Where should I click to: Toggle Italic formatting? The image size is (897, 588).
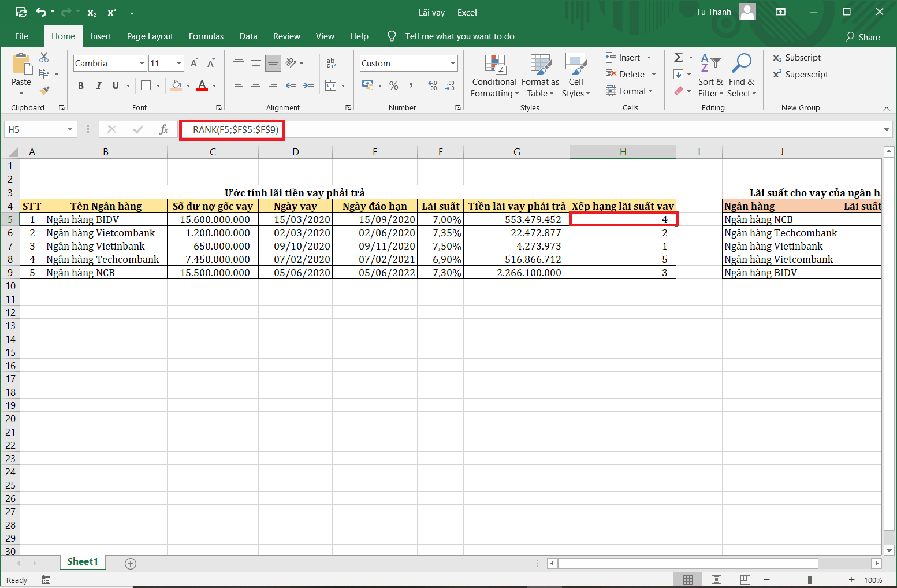pos(98,85)
